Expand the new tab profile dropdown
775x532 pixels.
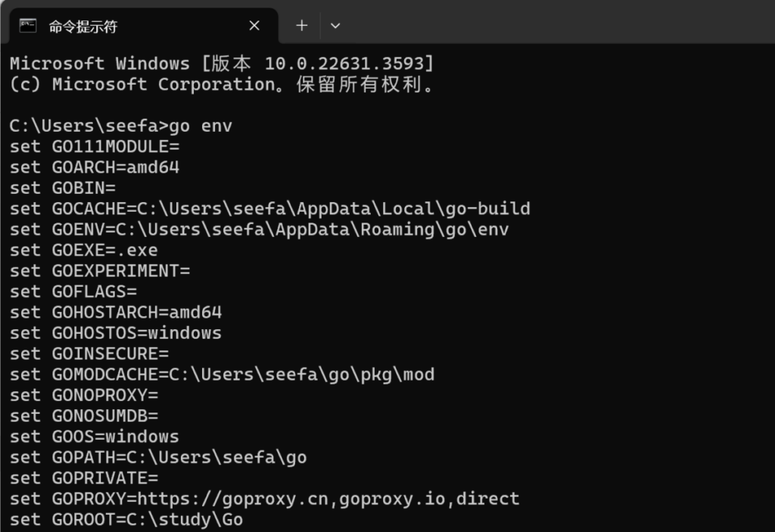tap(335, 26)
